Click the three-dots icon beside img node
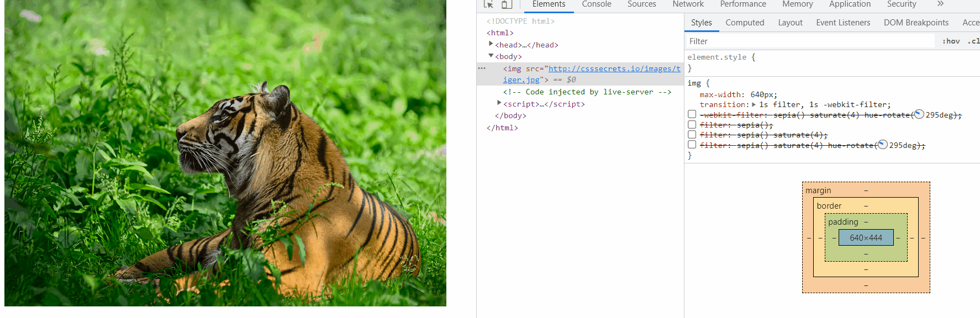 click(482, 68)
